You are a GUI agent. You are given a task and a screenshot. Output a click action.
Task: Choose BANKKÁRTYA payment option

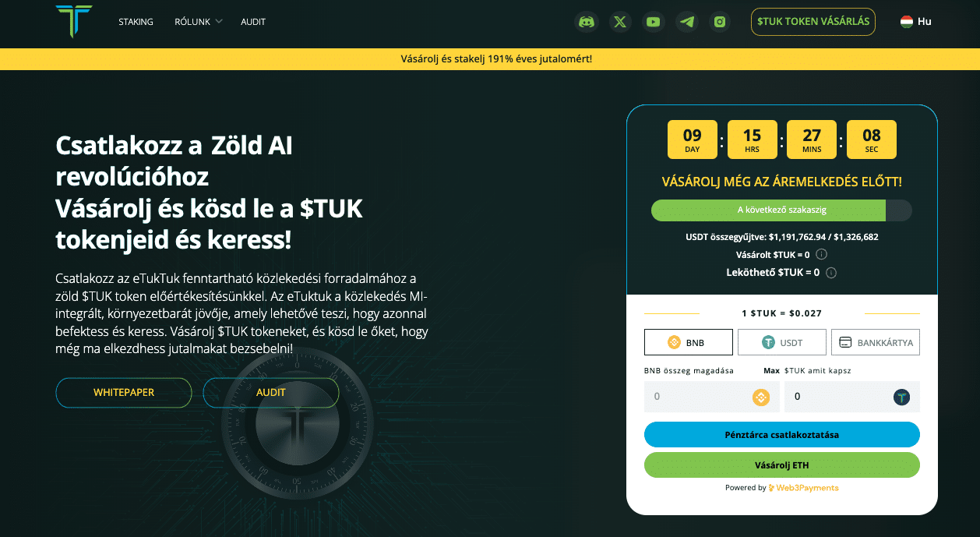pyautogui.click(x=876, y=342)
